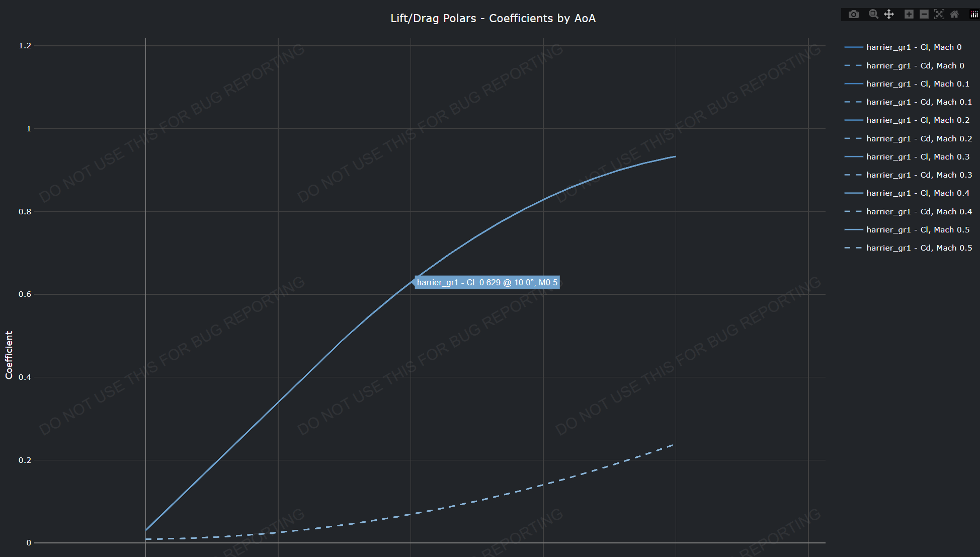Toggle harrier_gr1 Cd, Mach 0.4 legend entry
Screen dimensions: 980x557
point(919,212)
